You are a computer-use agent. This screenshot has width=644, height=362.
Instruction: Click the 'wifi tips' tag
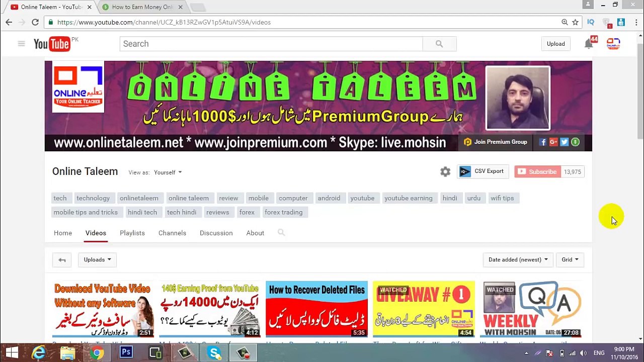point(502,198)
